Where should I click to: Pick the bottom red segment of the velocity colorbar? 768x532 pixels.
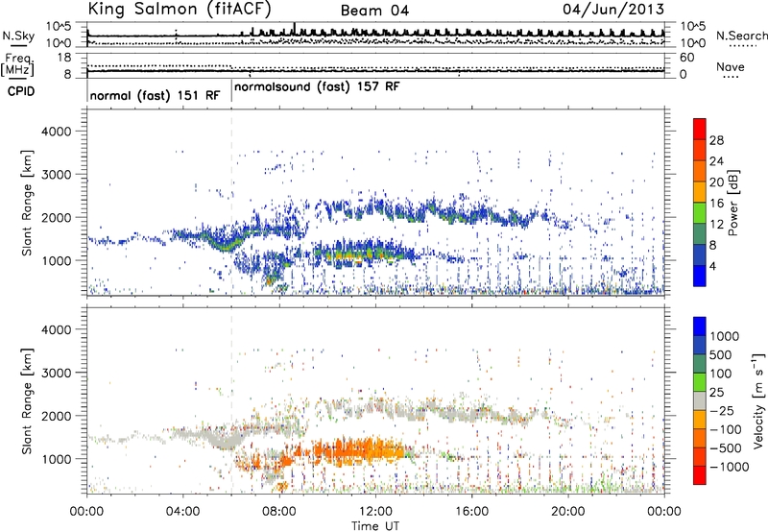(700, 475)
